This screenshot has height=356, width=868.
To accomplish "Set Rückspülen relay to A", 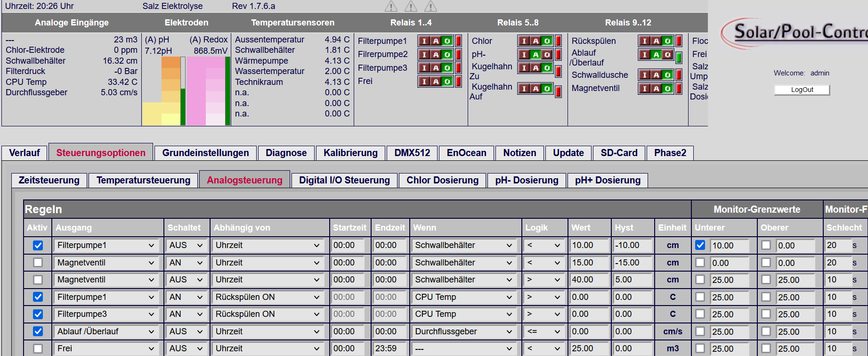I will pos(657,41).
